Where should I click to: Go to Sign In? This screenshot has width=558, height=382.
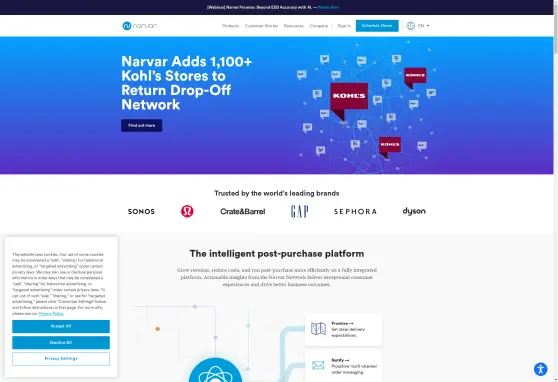344,26
